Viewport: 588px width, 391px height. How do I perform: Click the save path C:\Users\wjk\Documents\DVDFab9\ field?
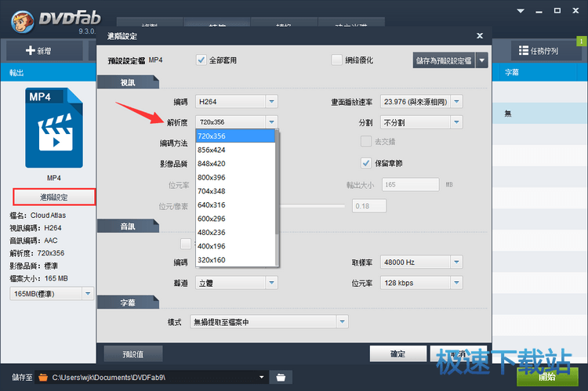click(152, 377)
